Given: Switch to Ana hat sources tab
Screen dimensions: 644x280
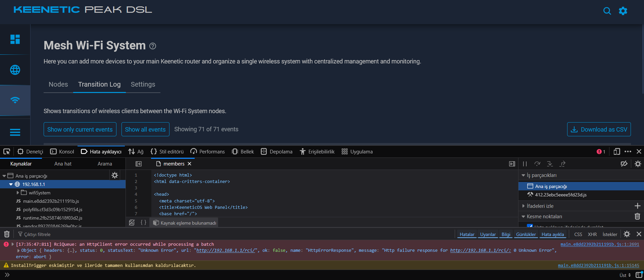Looking at the screenshot, I should (63, 164).
